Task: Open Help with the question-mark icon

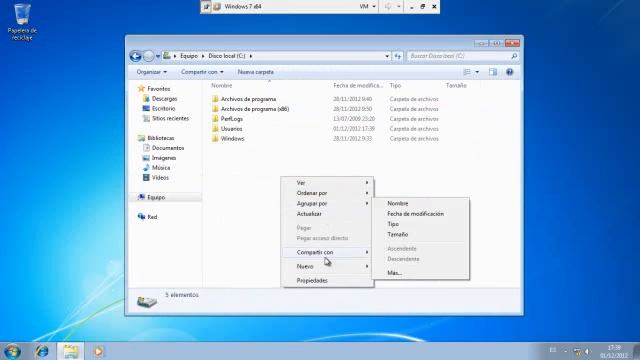Action: [x=509, y=72]
